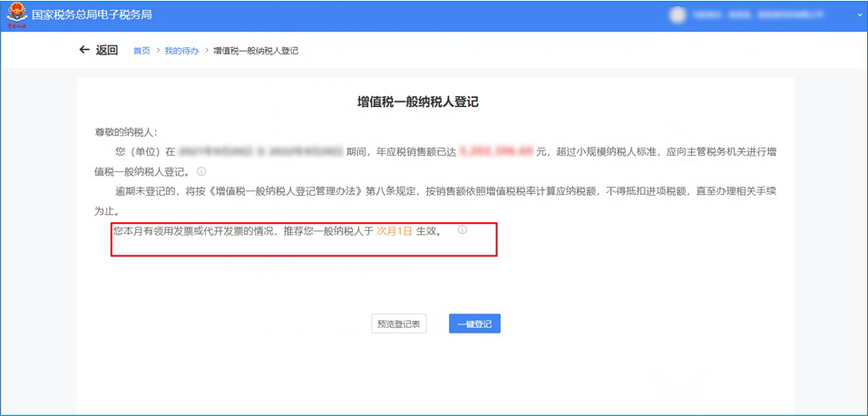This screenshot has height=416, width=868.
Task: Click the 尊敬的纳税人 greeting line
Action: point(126,132)
